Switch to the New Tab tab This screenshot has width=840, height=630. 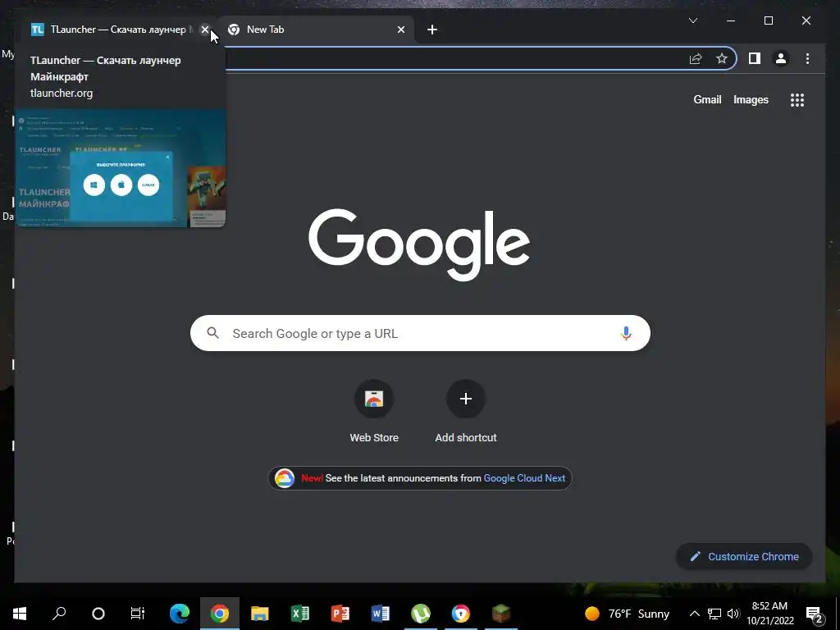point(316,30)
